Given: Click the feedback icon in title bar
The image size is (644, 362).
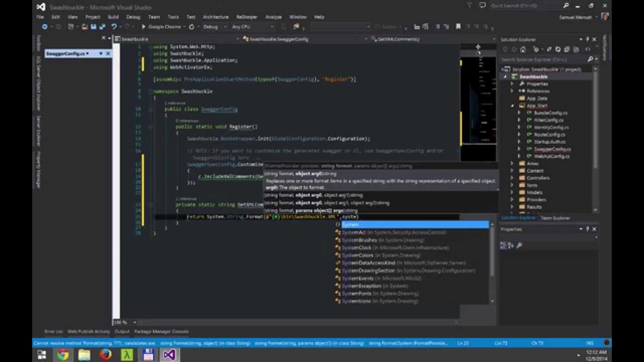Looking at the screenshot, I should [482, 6].
